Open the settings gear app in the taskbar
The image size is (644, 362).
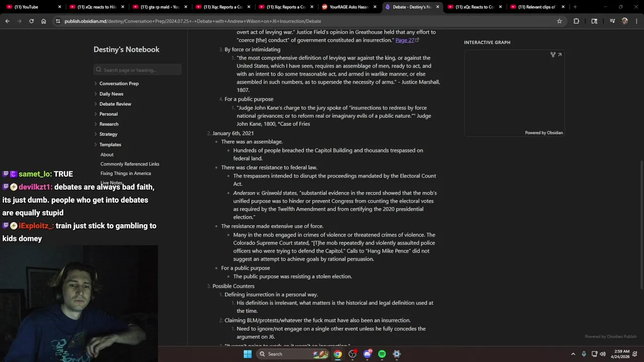click(x=396, y=354)
